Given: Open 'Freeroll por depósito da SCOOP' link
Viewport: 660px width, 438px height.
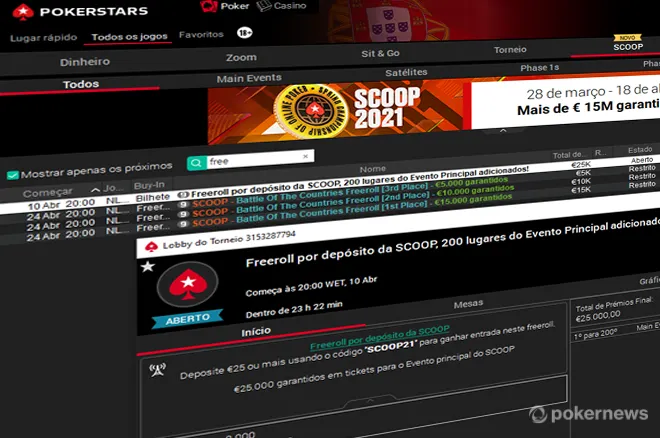Looking at the screenshot, I should click(380, 337).
